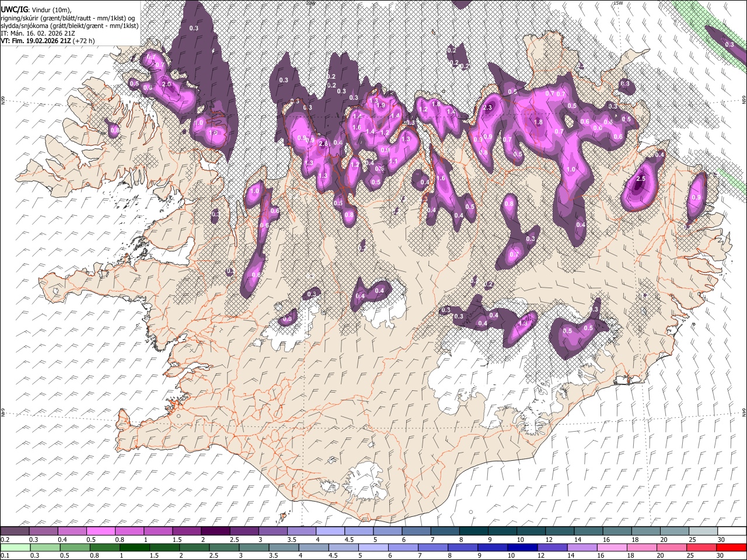Viewport: 747px width, 560px height.
Task: Click the pale green first swatch of rain legend
Action: [x=16, y=547]
